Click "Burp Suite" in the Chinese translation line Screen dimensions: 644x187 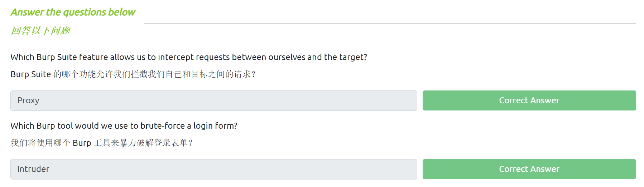tap(30, 74)
